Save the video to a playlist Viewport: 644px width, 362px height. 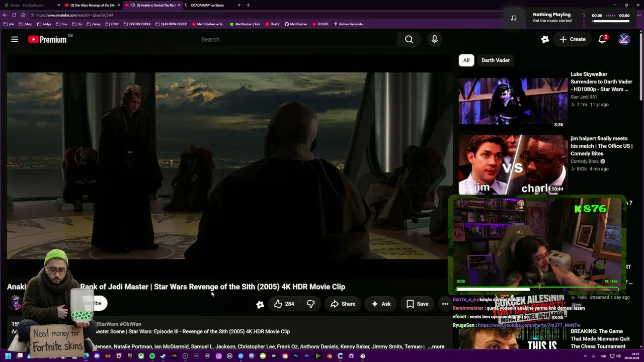coord(418,304)
